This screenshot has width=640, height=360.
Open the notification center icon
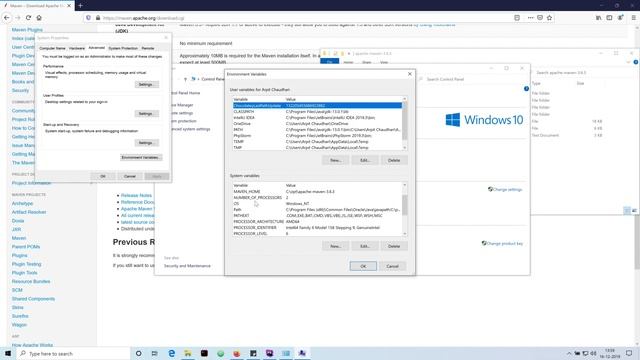click(629, 353)
